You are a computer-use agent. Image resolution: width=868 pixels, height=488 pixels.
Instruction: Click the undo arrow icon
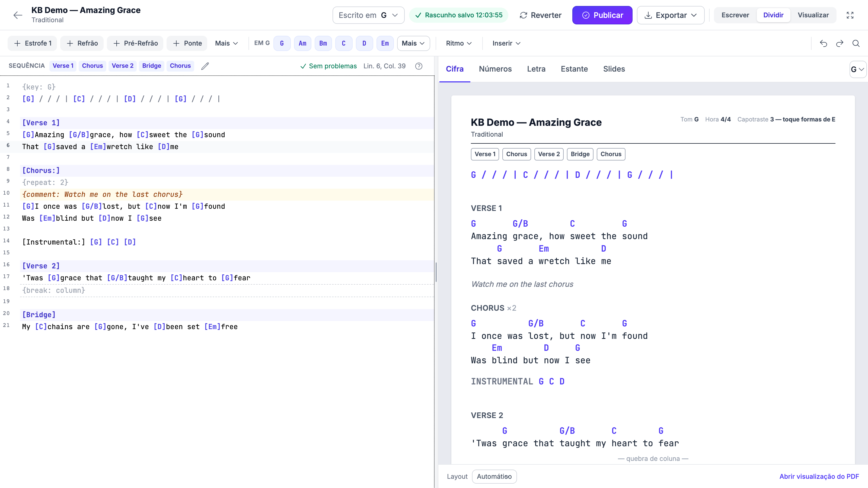click(x=824, y=43)
